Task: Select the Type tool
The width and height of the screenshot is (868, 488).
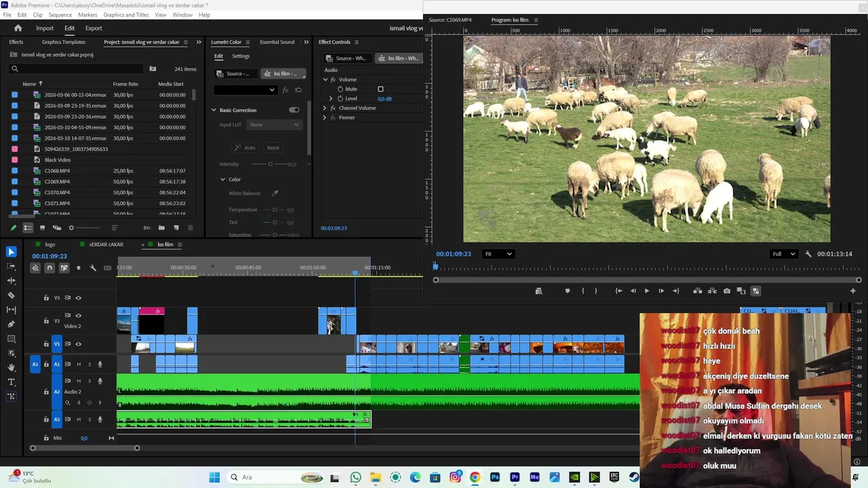Action: tap(12, 382)
